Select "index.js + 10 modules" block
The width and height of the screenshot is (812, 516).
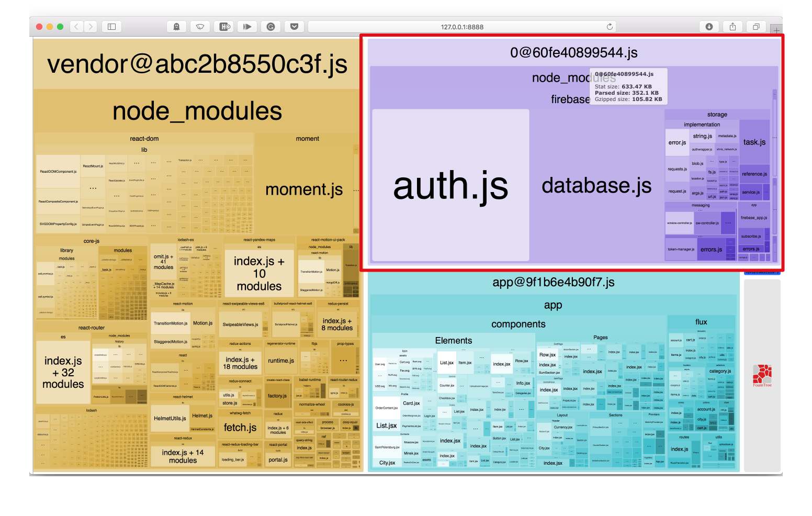pyautogui.click(x=259, y=274)
